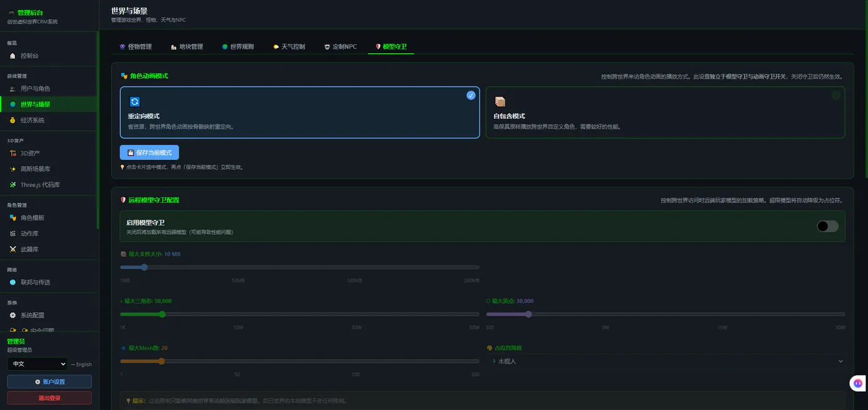
Task: Switch to the 天气控制 tab
Action: [x=289, y=47]
